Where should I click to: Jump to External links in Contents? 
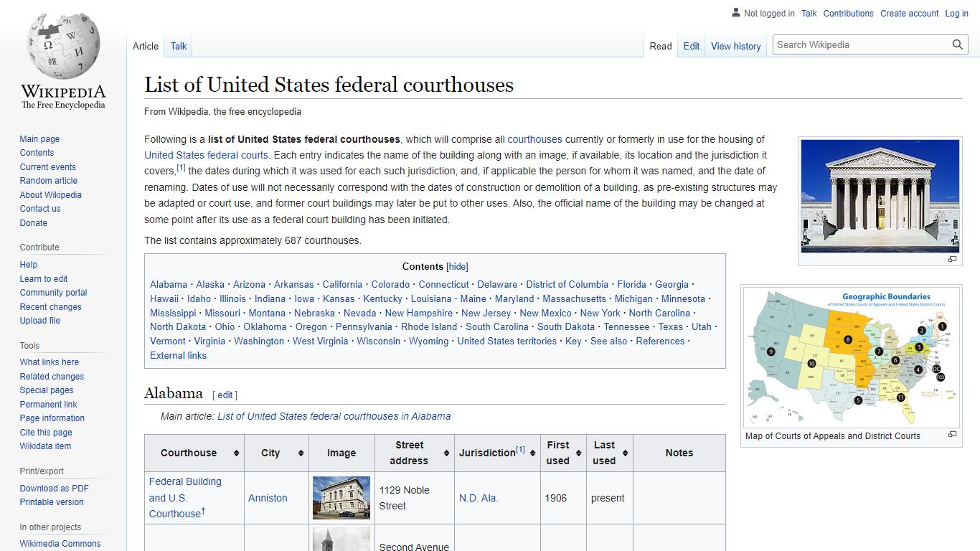coord(178,355)
